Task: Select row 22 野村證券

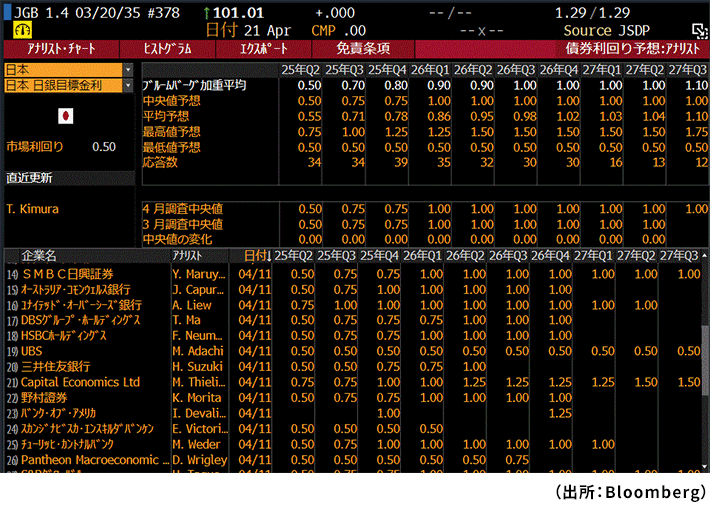Action: pos(352,398)
